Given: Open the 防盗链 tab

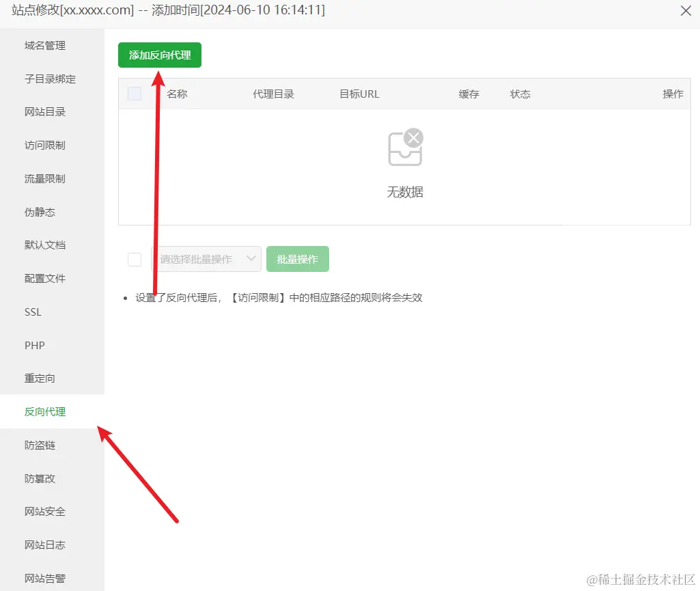Looking at the screenshot, I should click(x=40, y=445).
